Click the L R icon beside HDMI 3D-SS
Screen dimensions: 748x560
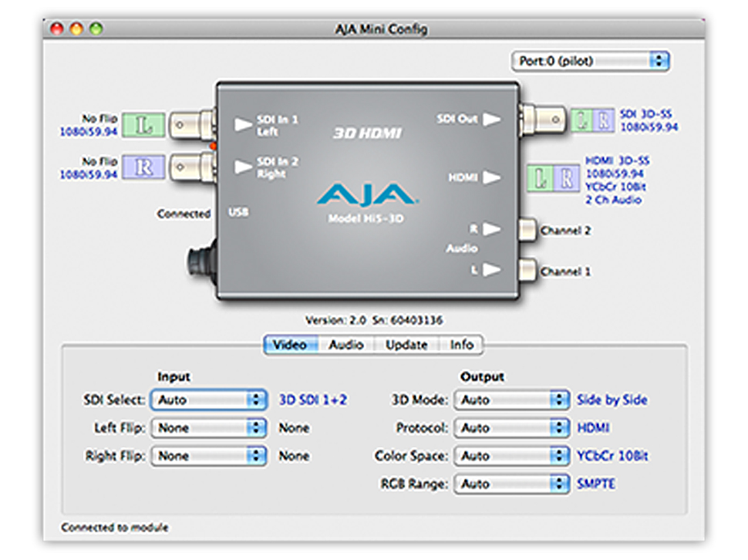[x=554, y=178]
